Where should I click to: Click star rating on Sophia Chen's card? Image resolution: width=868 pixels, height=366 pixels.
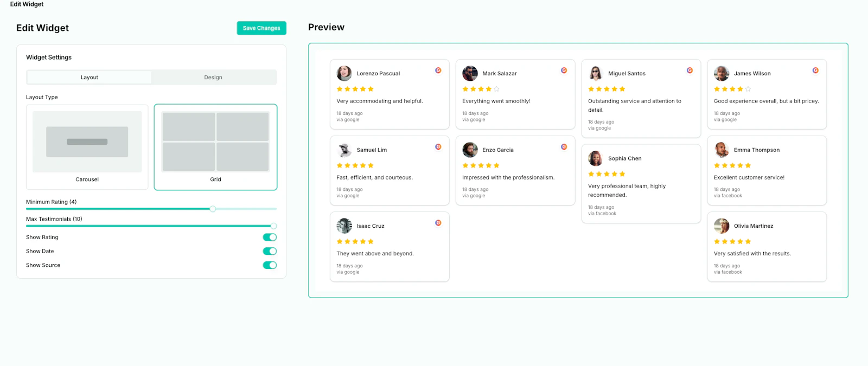point(607,174)
